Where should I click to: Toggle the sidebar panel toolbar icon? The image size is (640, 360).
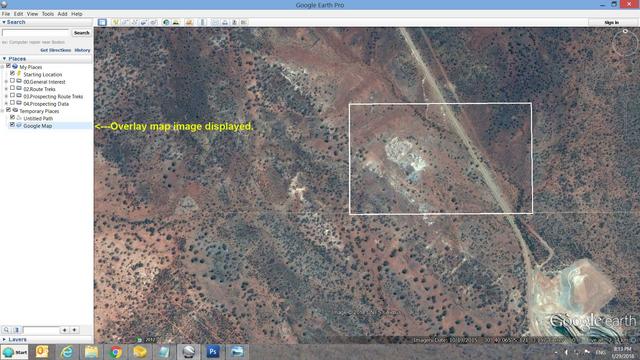(102, 22)
